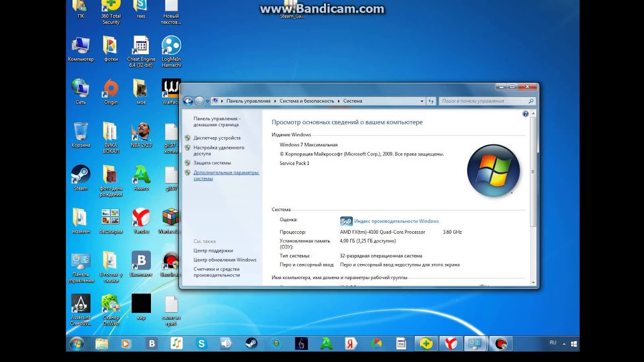
Task: Open the салат из гриб text file
Action: point(171,310)
